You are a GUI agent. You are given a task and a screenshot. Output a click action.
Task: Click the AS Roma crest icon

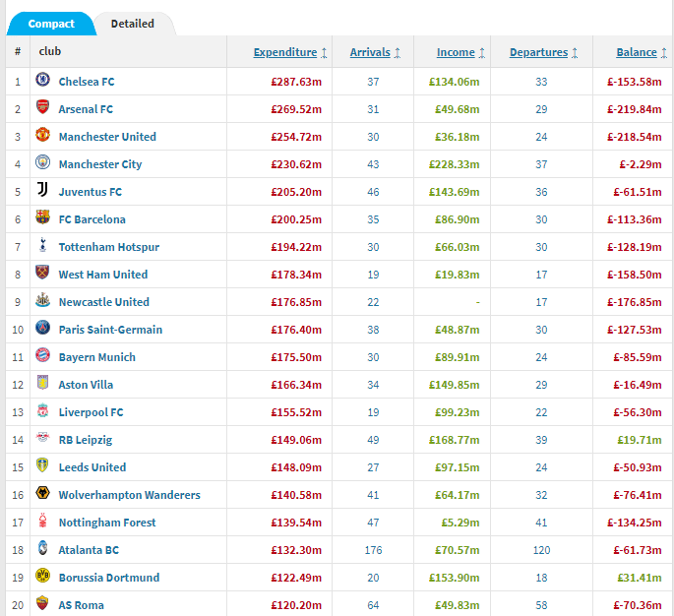[42, 602]
